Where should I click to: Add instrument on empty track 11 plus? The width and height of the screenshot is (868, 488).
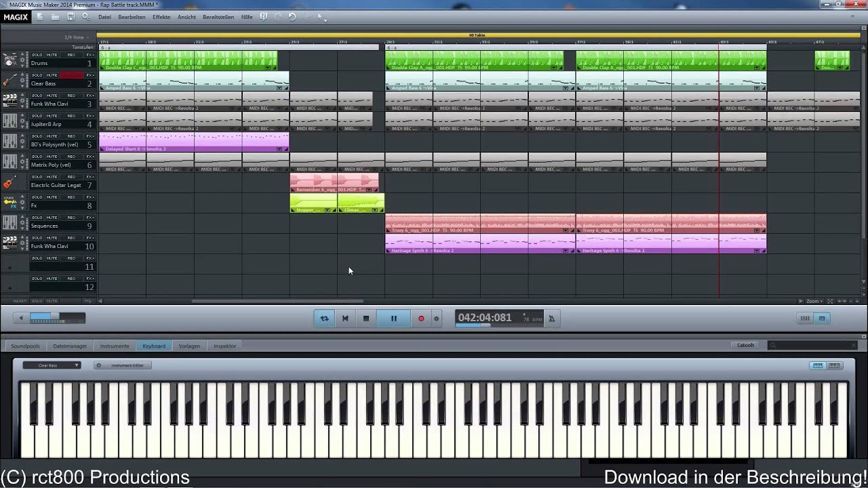click(x=9, y=268)
